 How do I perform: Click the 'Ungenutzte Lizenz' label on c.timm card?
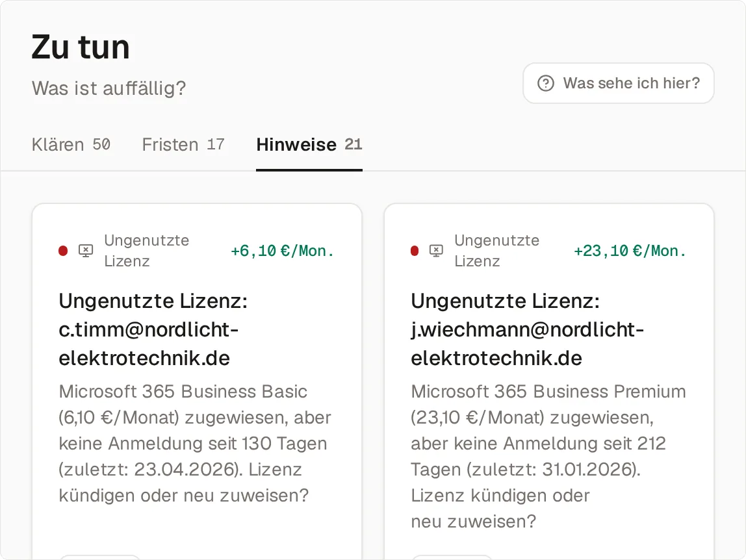click(x=147, y=251)
